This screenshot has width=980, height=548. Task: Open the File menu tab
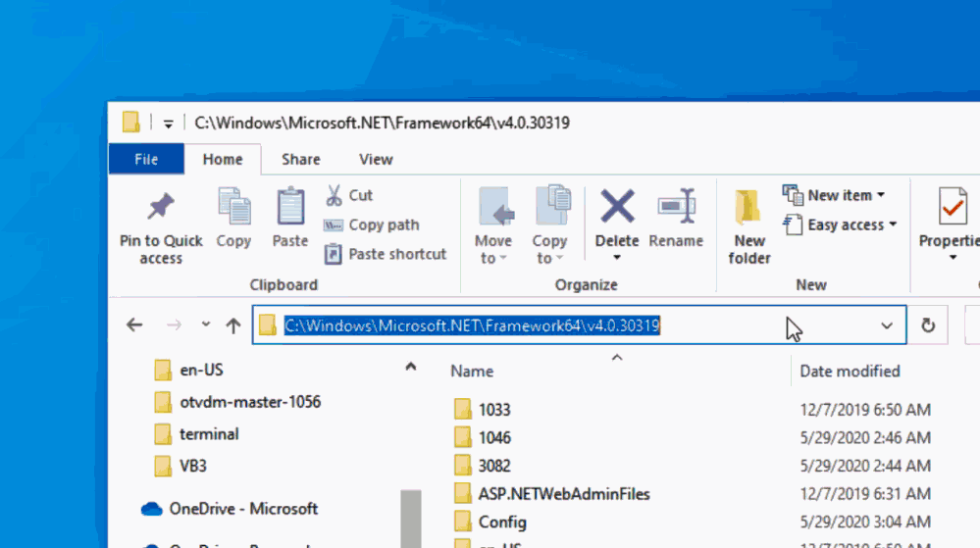coord(146,160)
